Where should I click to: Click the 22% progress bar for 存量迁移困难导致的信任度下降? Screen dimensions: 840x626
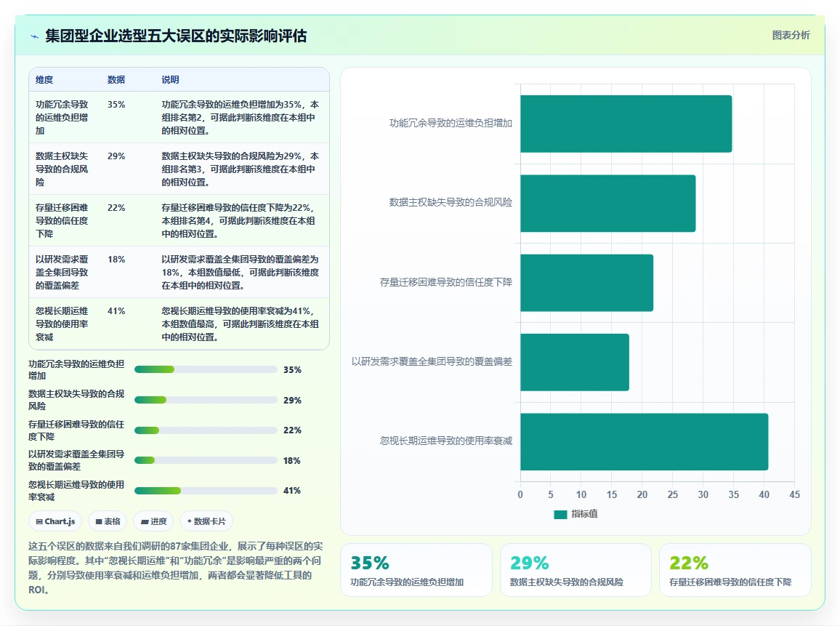pos(206,430)
